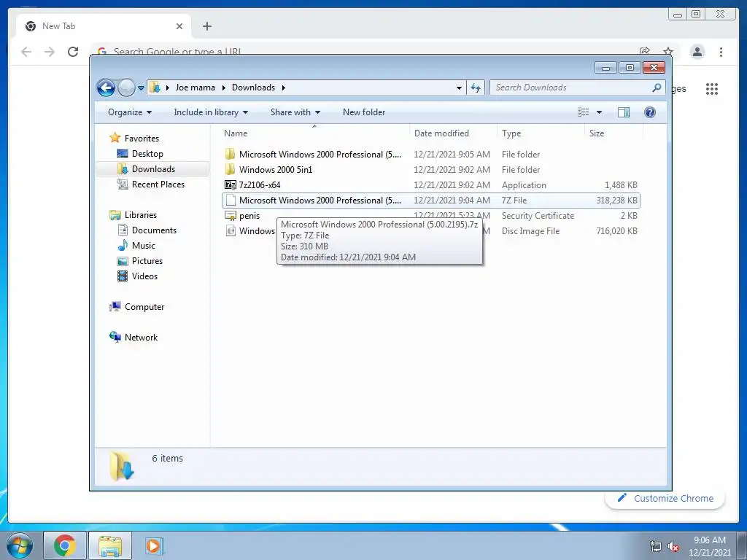
Task: Open Chrome profile avatar
Action: 697,52
